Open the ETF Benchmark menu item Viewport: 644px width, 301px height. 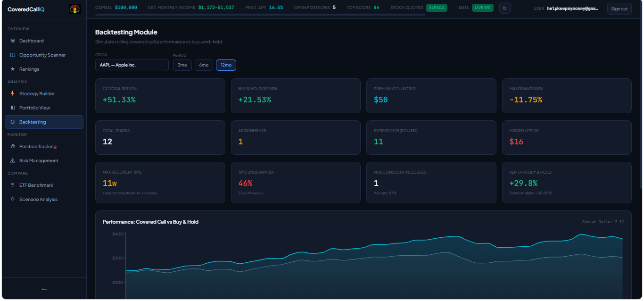coord(36,185)
